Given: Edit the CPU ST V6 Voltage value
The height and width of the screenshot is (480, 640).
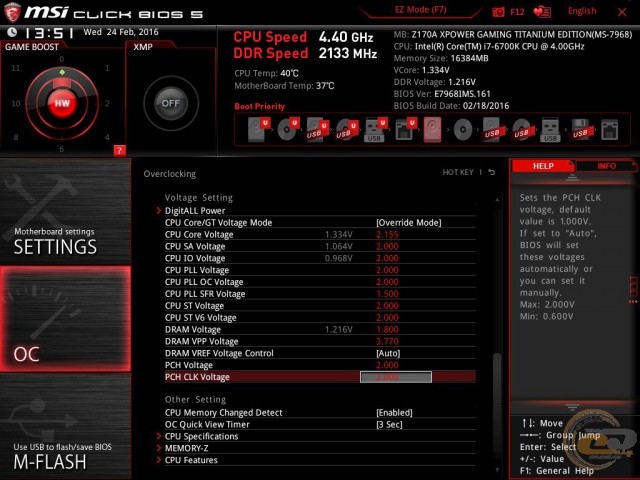Looking at the screenshot, I should [387, 318].
